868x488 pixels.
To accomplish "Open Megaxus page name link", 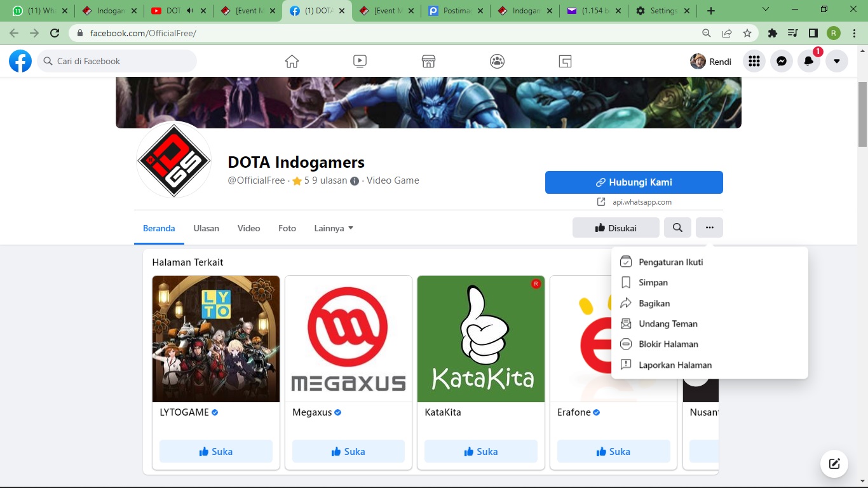I will click(x=312, y=412).
